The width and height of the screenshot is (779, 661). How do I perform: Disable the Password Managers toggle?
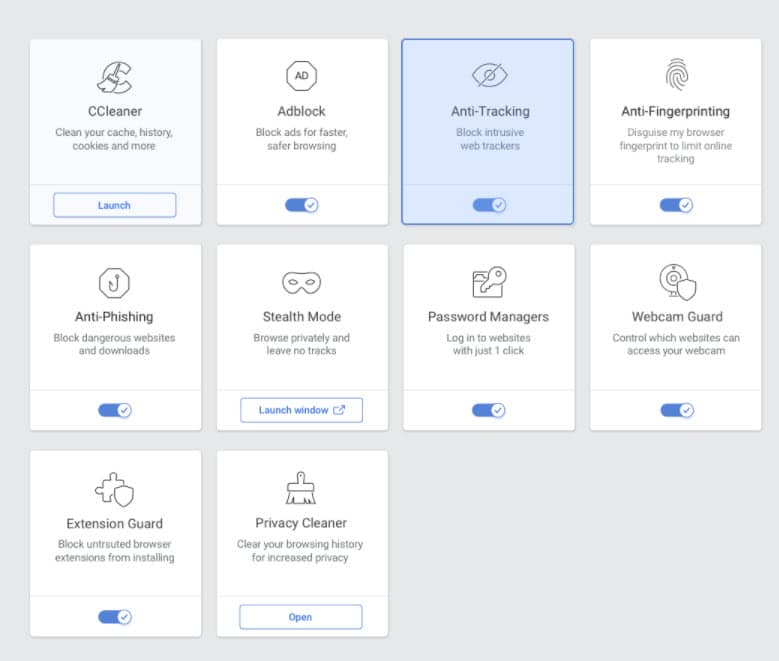489,410
